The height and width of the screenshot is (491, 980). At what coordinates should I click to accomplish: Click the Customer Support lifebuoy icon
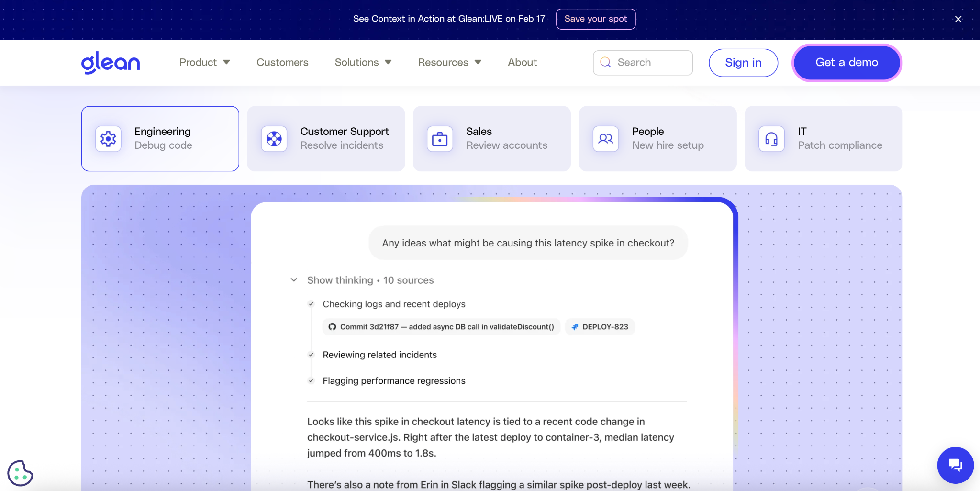[274, 139]
